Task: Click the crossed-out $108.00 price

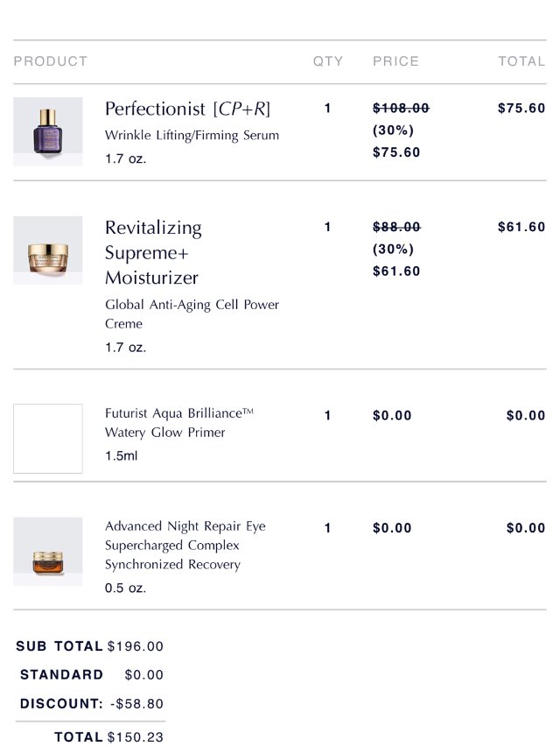Action: coord(401,109)
